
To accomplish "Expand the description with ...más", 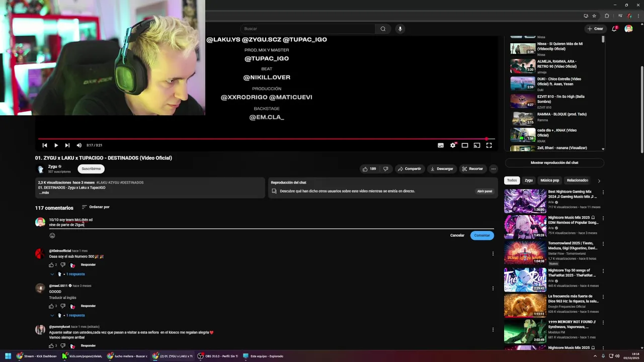I will (x=44, y=193).
